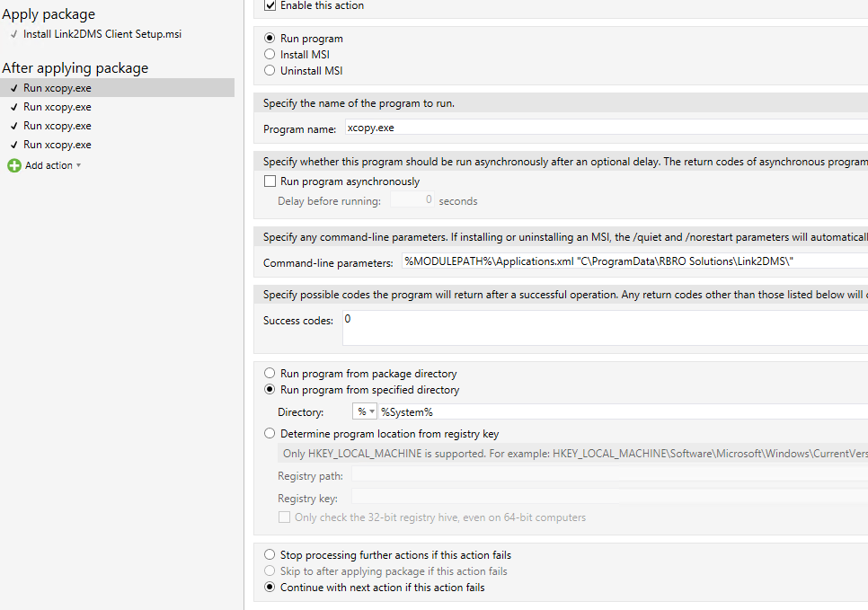The width and height of the screenshot is (868, 610).
Task: Select the last Run xcopy.exe action
Action: (58, 145)
